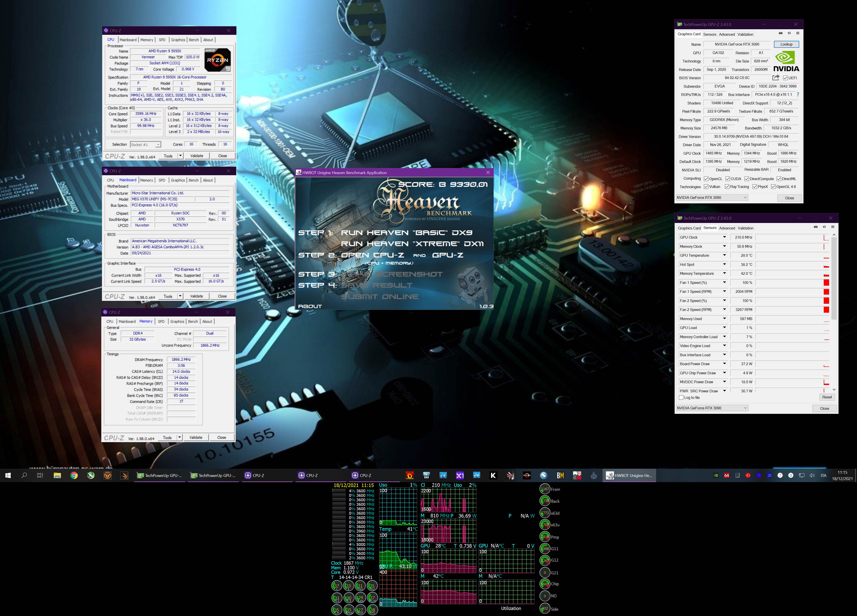
Task: Click Reset in GPU-Z Sensors window
Action: click(x=827, y=397)
